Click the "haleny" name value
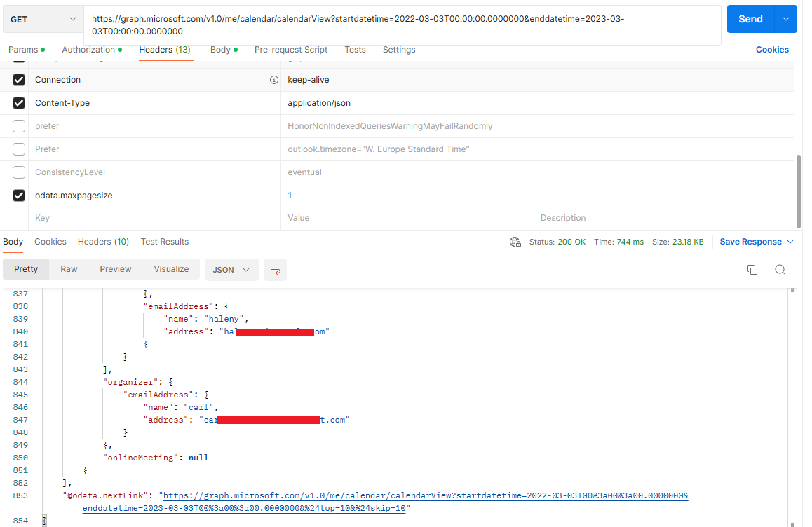This screenshot has width=812, height=527. tap(224, 319)
